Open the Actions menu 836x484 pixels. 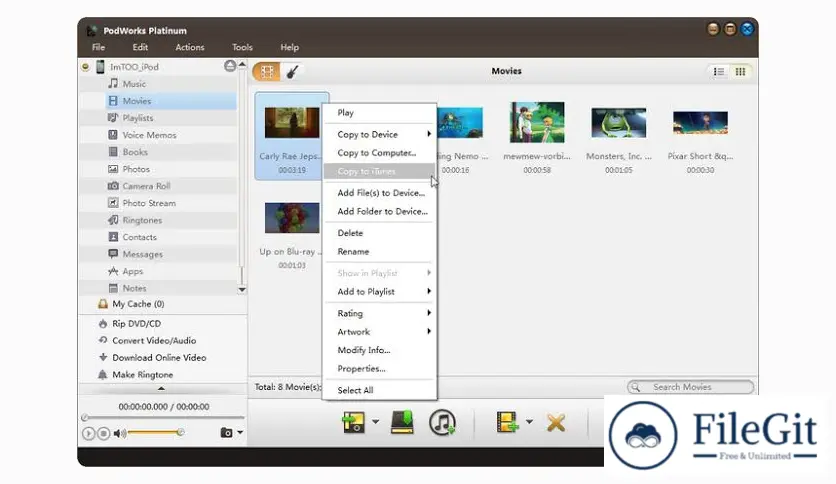190,47
